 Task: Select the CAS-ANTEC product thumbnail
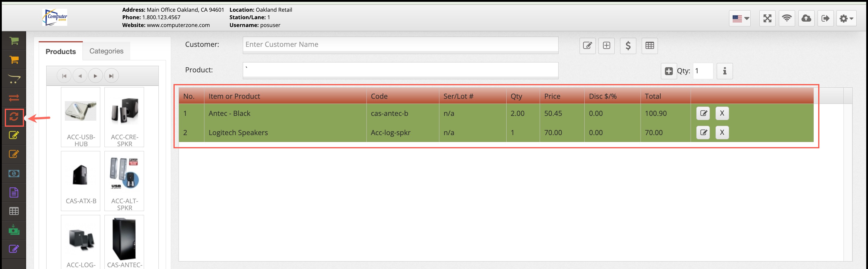124,242
